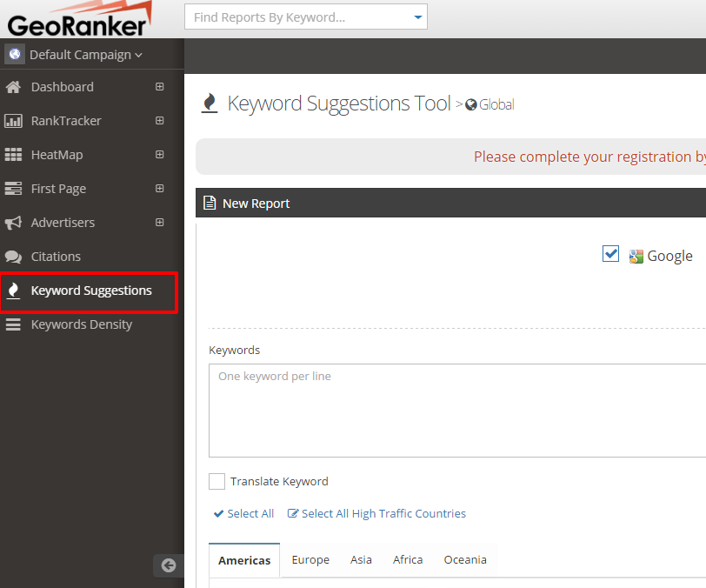706x588 pixels.
Task: Open the Find Reports By Keyword dropdown arrow
Action: pyautogui.click(x=418, y=17)
